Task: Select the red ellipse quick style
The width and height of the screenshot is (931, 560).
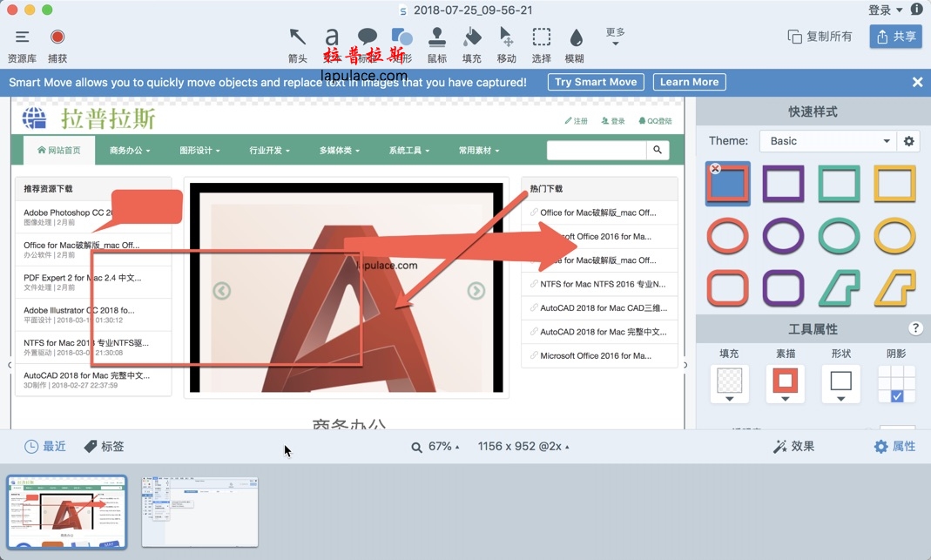Action: coord(727,236)
